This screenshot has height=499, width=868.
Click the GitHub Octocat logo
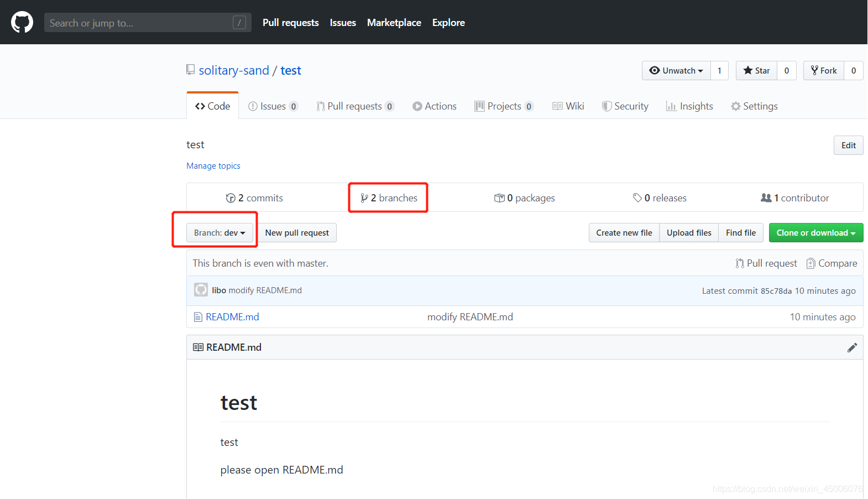(22, 23)
